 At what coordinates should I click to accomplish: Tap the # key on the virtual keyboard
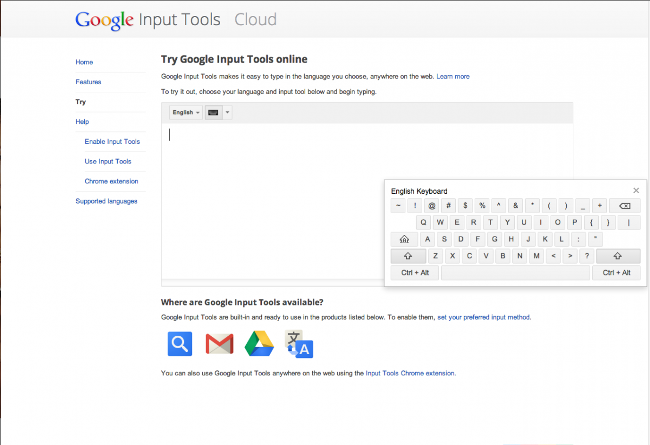(449, 206)
